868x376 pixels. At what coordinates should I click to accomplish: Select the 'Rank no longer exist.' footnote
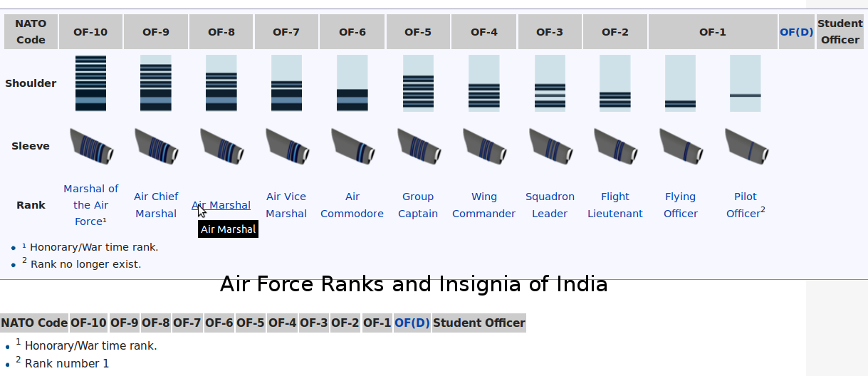[85, 264]
